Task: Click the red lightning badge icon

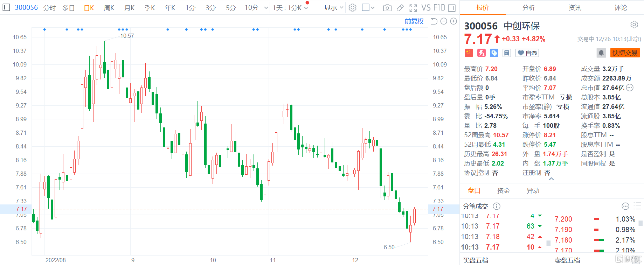Action: pos(482,53)
